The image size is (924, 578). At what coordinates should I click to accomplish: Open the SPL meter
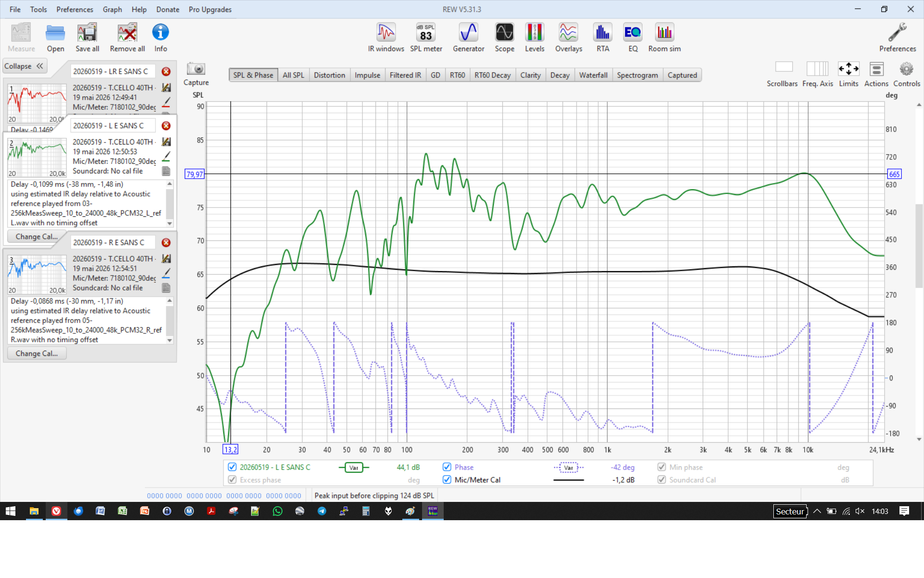coord(426,37)
